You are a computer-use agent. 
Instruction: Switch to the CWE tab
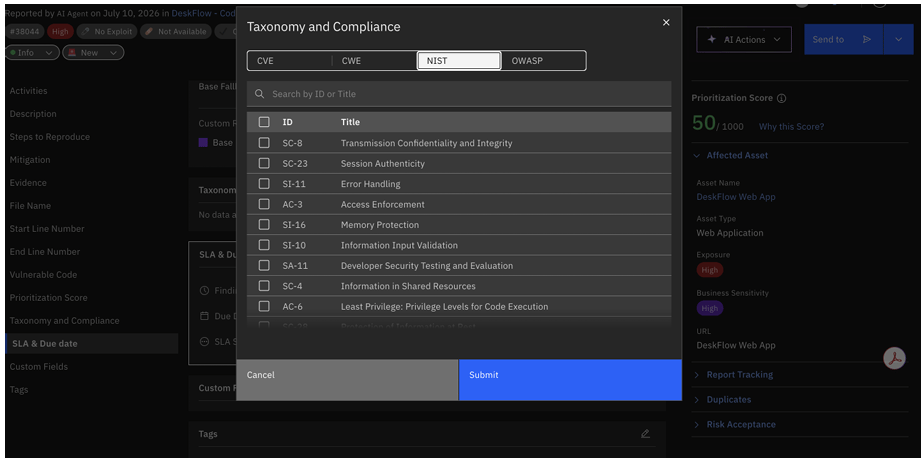point(374,61)
